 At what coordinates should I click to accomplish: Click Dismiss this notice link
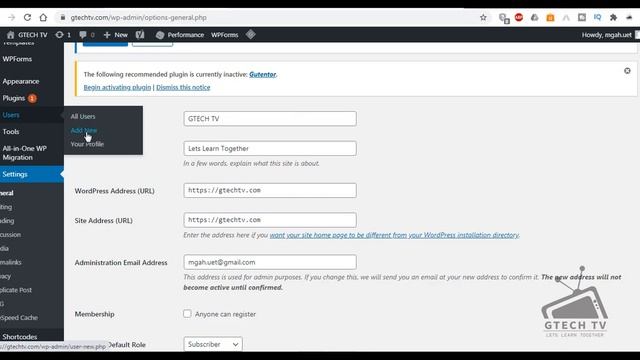tap(183, 87)
